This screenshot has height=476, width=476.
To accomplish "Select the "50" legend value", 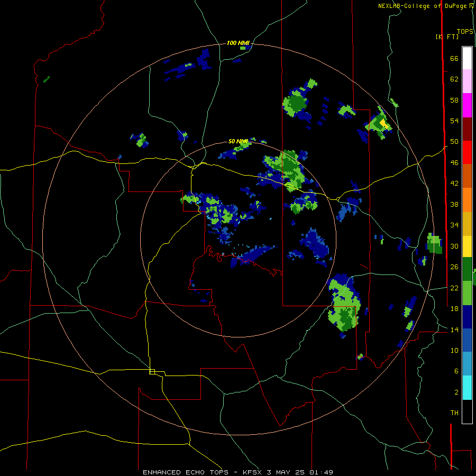I will 454,142.
